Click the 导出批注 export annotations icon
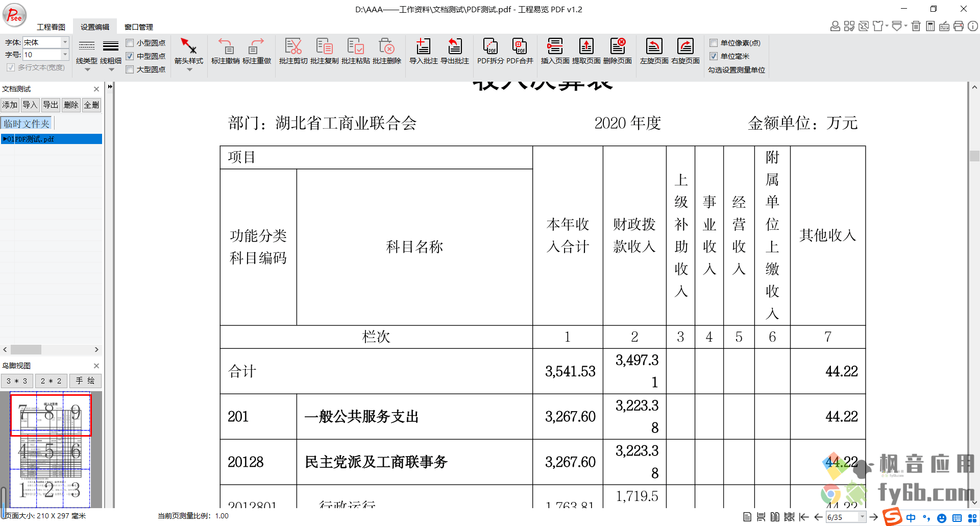Image resolution: width=980 pixels, height=526 pixels. (x=454, y=46)
